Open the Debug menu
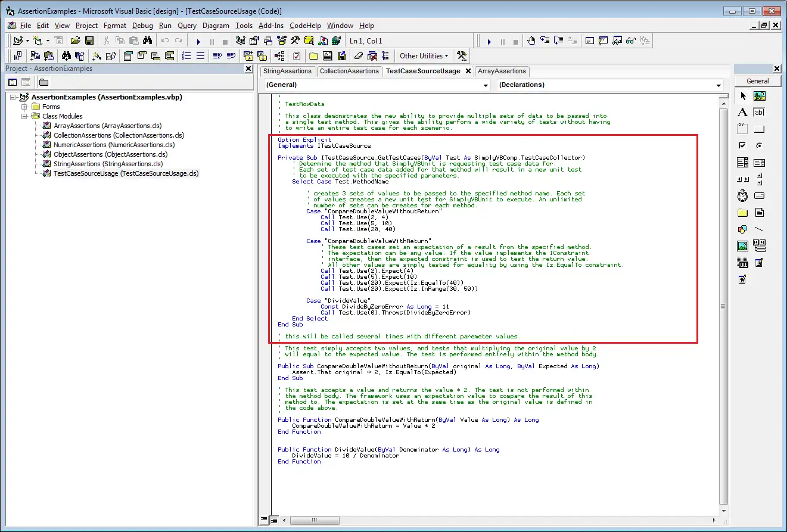 click(142, 26)
